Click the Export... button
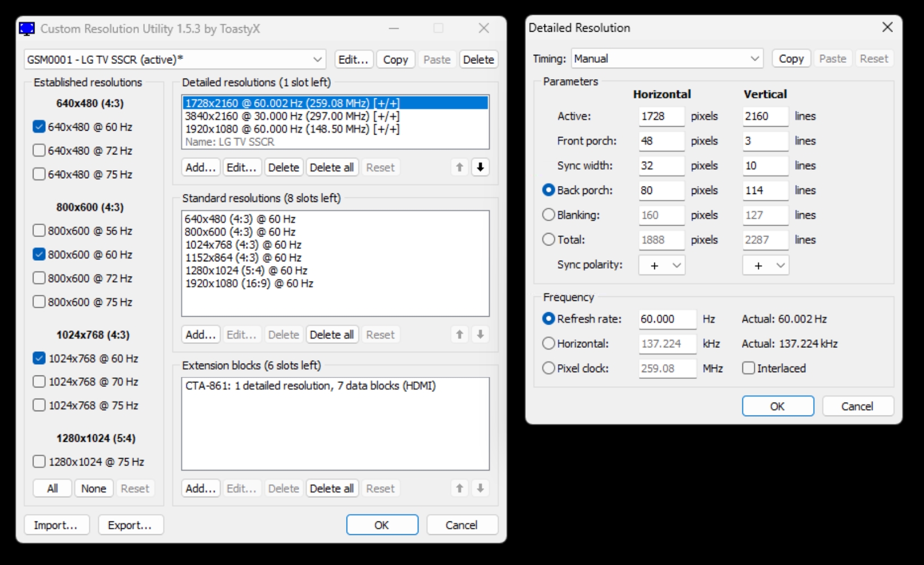This screenshot has width=924, height=565. tap(130, 525)
